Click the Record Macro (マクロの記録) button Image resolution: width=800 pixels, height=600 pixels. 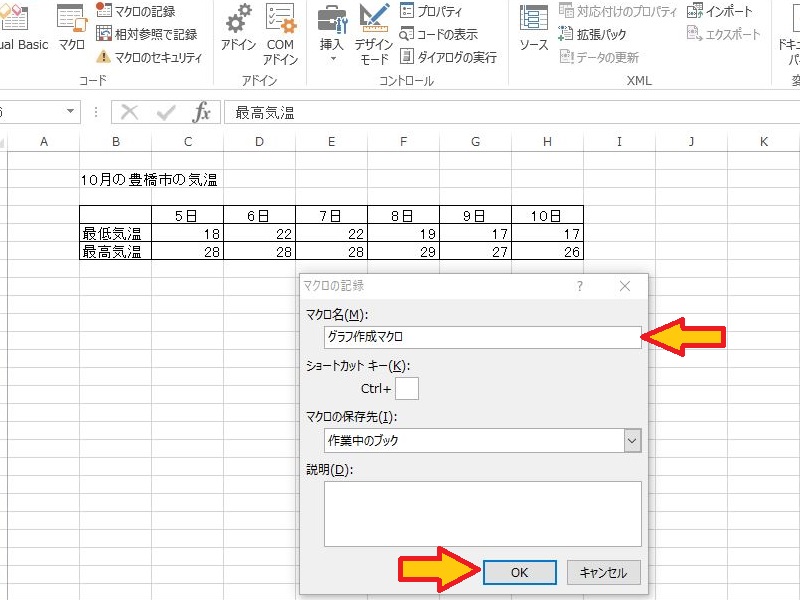click(138, 11)
